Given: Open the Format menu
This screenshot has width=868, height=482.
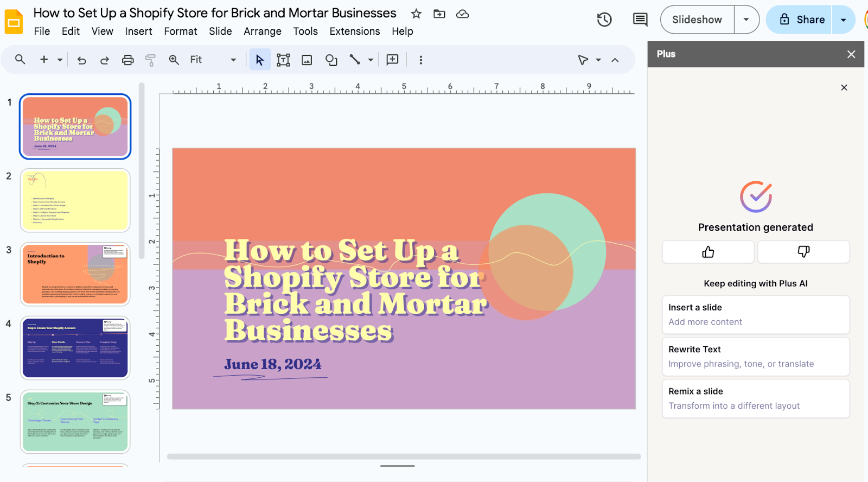Looking at the screenshot, I should click(x=181, y=31).
